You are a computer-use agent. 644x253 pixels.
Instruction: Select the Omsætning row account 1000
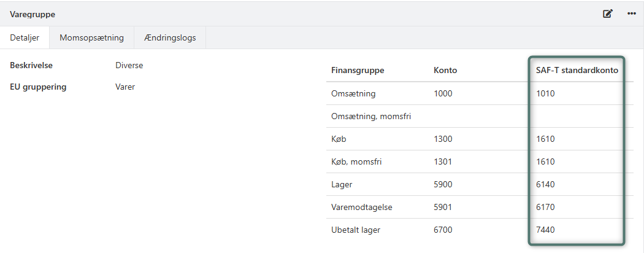click(443, 93)
